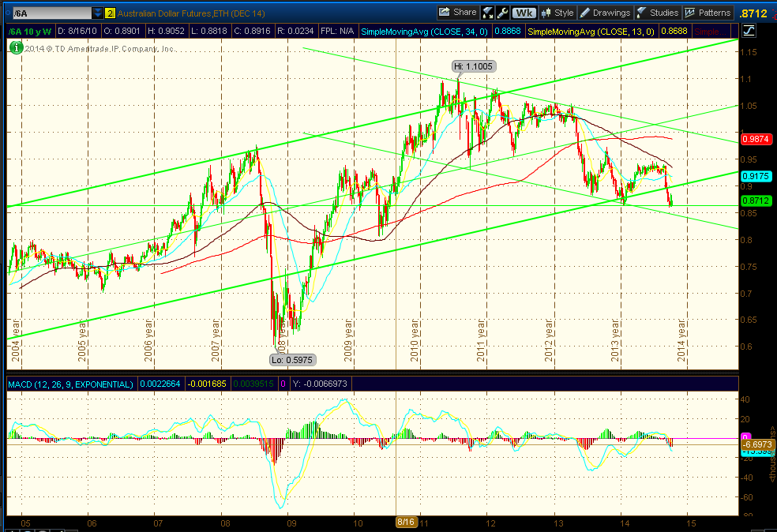Image resolution: width=777 pixels, height=532 pixels.
Task: Click the cyan 0.9175 price axis label
Action: [x=756, y=176]
